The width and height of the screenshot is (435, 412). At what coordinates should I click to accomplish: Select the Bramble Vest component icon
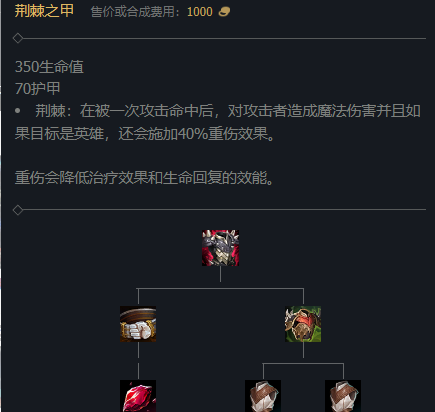click(303, 324)
